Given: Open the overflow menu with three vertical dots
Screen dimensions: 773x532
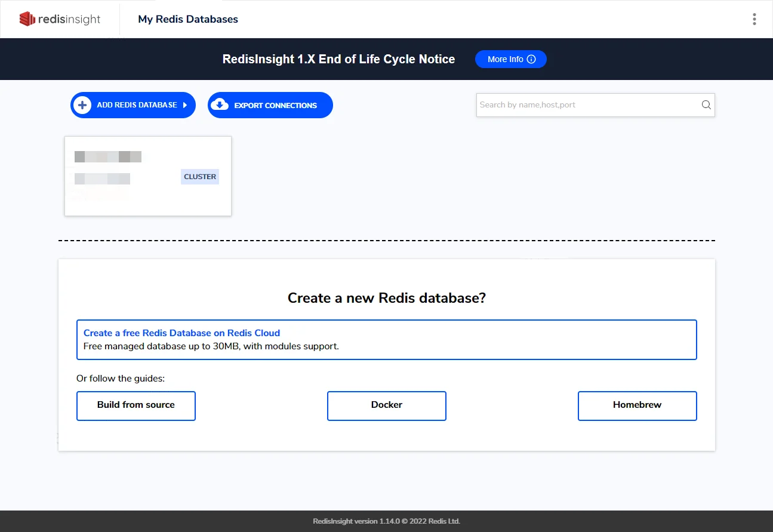Looking at the screenshot, I should tap(754, 19).
